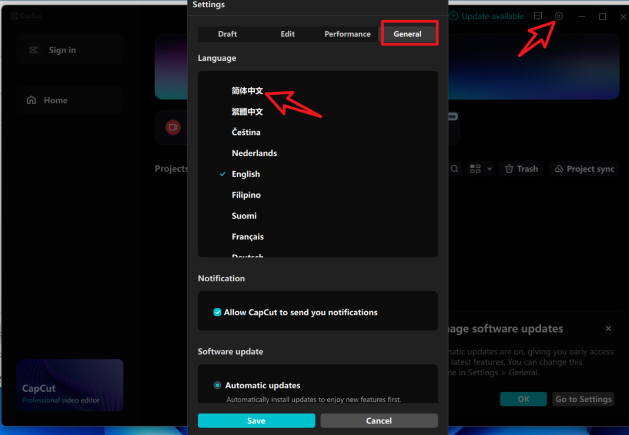629x435 pixels.
Task: Click the red screen recorder icon
Action: 172,126
